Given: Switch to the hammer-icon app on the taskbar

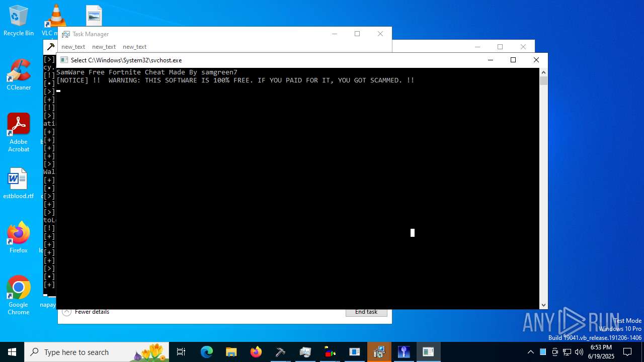Looking at the screenshot, I should (281, 352).
